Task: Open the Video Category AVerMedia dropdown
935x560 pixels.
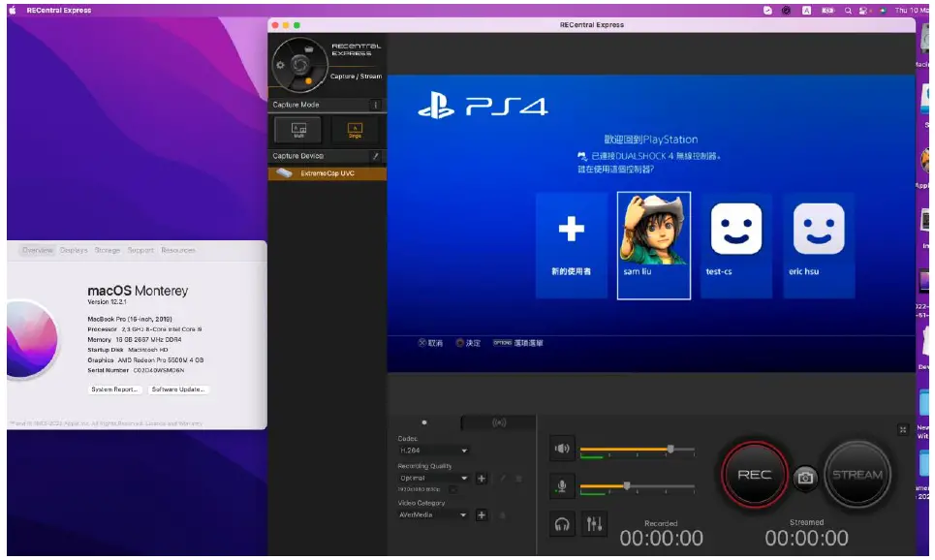Action: [433, 514]
